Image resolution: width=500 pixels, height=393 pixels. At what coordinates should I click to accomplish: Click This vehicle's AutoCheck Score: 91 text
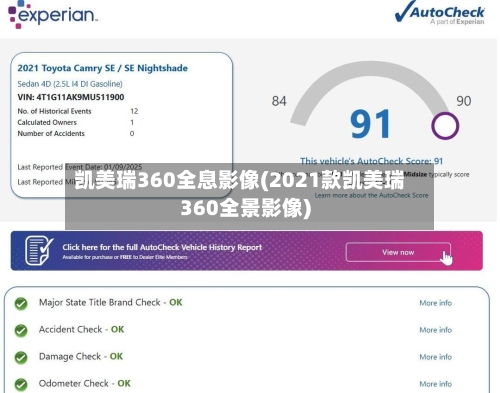coord(371,161)
